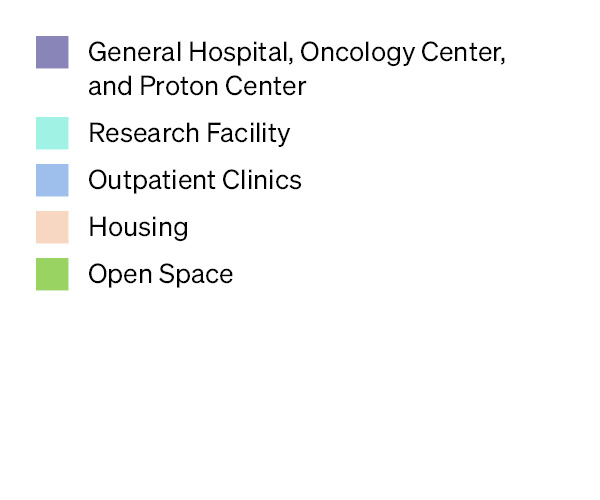
Task: Select the mint Research Facility swatch
Action: (52, 133)
